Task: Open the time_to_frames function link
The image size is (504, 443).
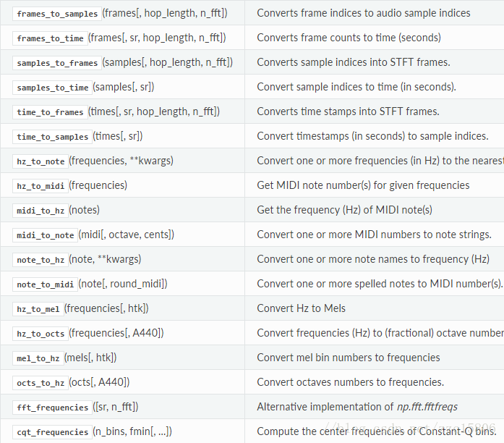Action: coord(50,112)
